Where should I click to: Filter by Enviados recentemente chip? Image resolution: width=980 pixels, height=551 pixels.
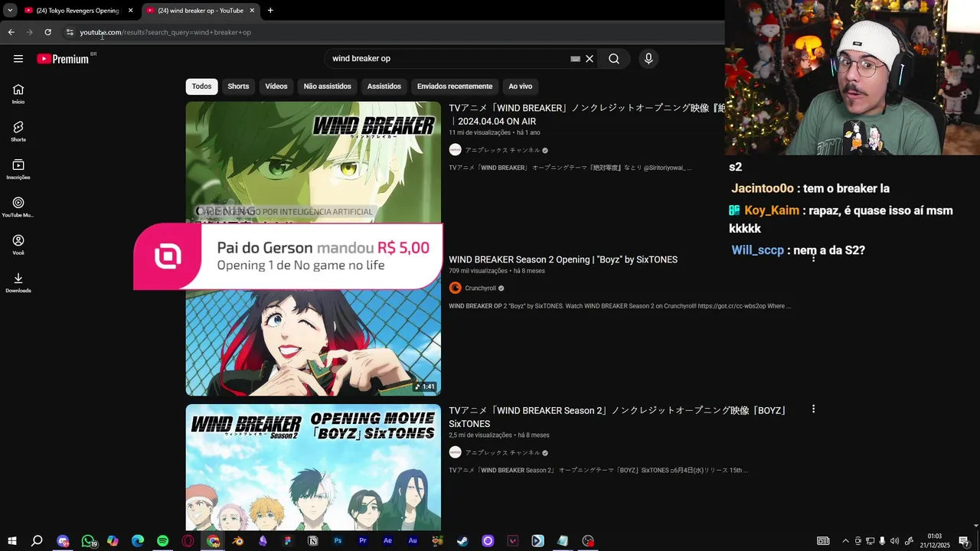[x=455, y=86]
